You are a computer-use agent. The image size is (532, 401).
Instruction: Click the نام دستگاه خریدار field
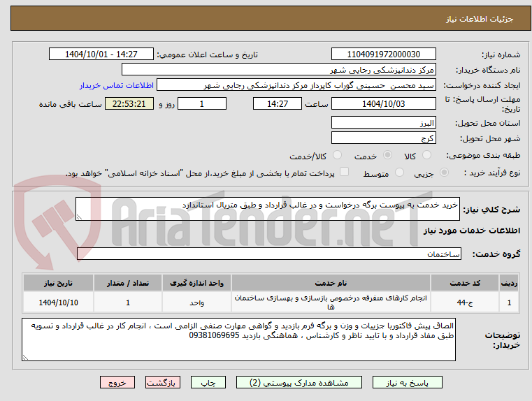278,70
